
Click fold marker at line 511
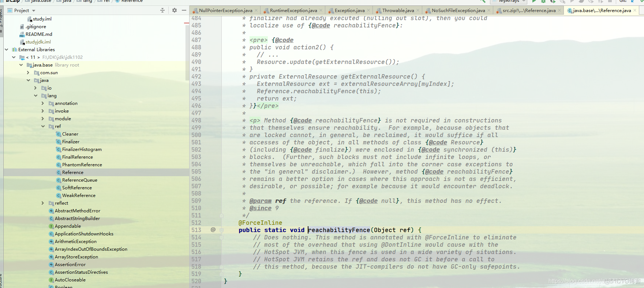(222, 215)
